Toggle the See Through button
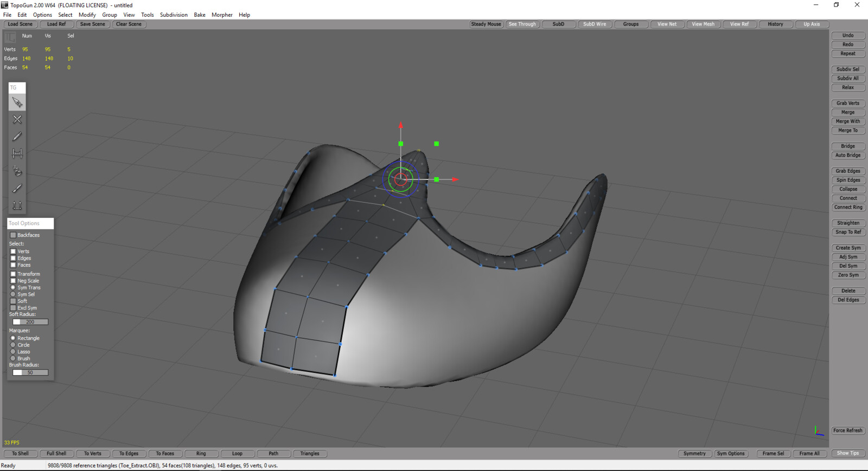The image size is (868, 471). (522, 24)
